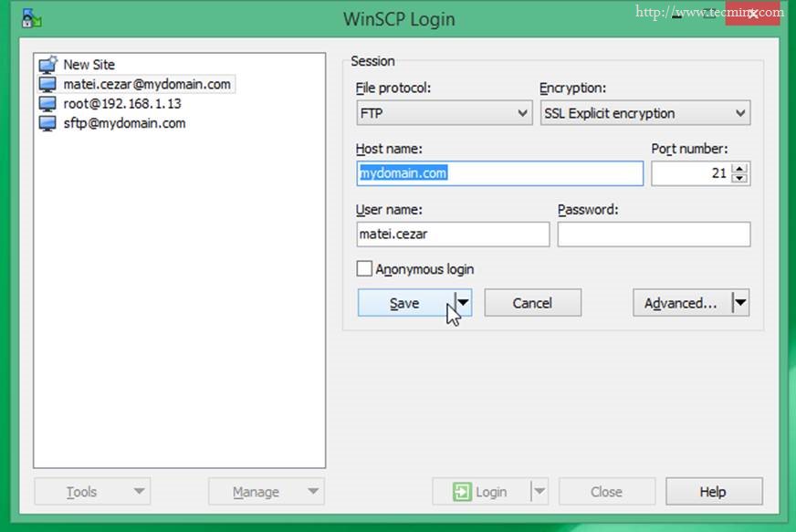Click the Host name input field

500,173
